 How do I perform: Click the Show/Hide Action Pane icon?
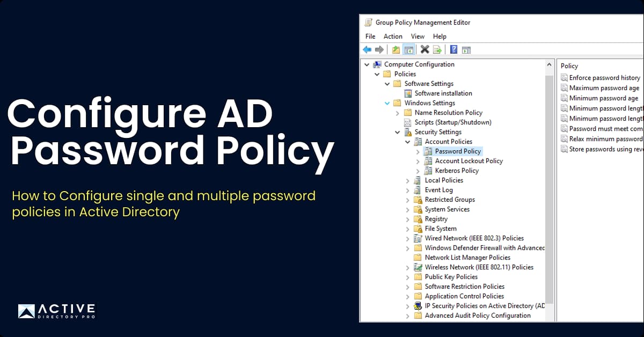[x=466, y=50]
